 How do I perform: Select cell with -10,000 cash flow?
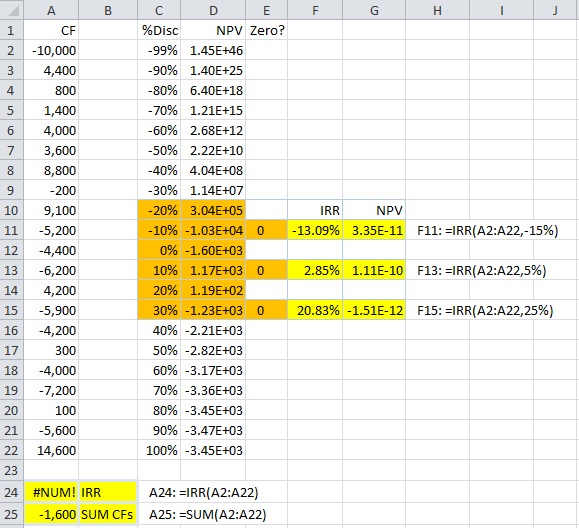point(51,50)
